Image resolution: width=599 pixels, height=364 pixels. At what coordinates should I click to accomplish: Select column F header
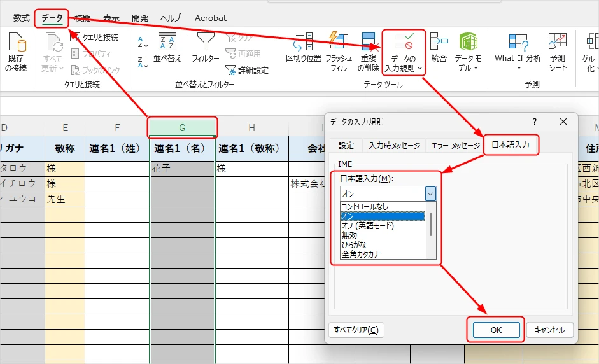pyautogui.click(x=117, y=127)
